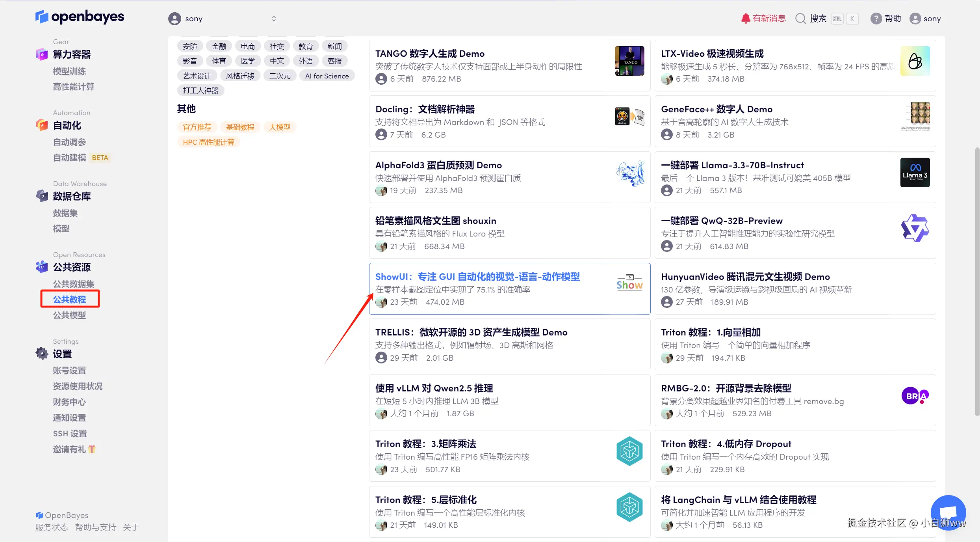Image resolution: width=980 pixels, height=542 pixels.
Task: Click the 数据仓库 sidebar icon
Action: click(42, 196)
